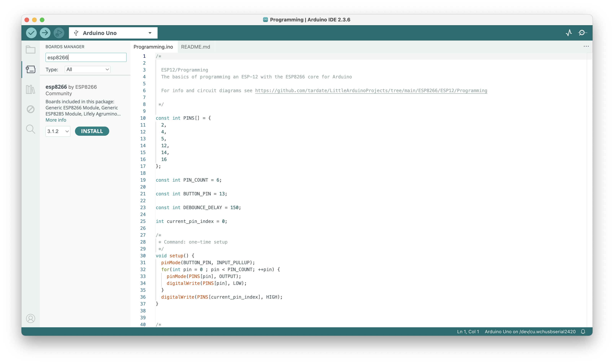This screenshot has height=364, width=614.
Task: Expand the Type filter dropdown
Action: 88,69
